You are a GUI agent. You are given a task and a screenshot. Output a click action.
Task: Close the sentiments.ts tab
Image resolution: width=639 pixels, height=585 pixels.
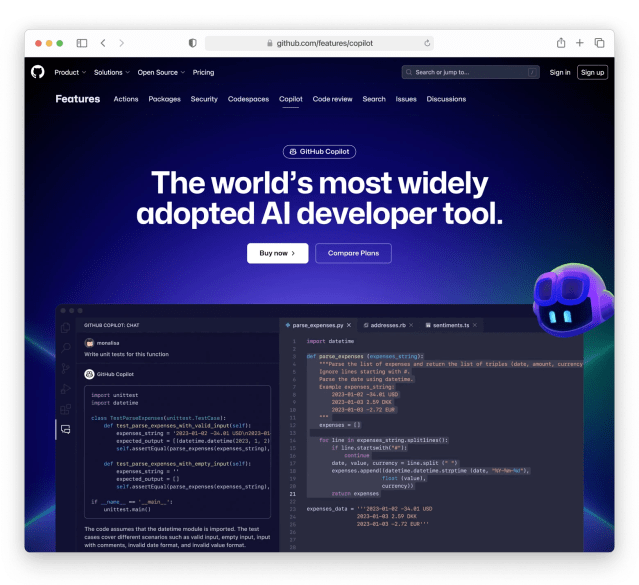tap(475, 325)
